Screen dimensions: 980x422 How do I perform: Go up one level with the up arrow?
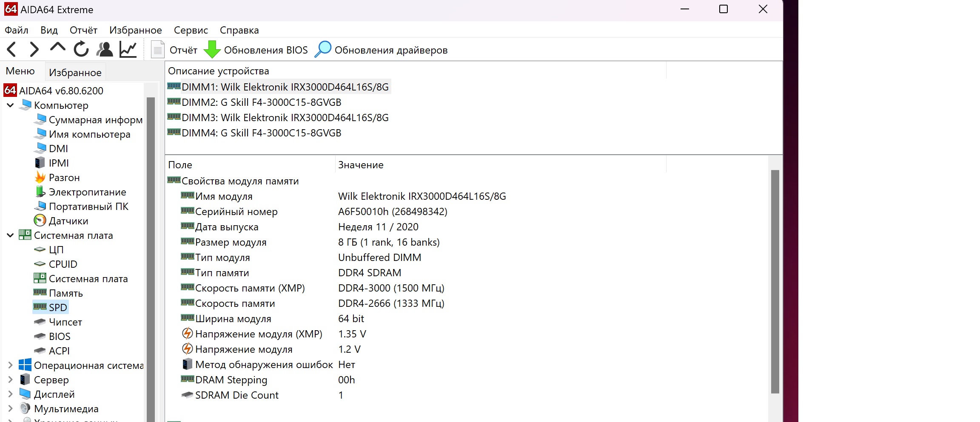tap(57, 48)
